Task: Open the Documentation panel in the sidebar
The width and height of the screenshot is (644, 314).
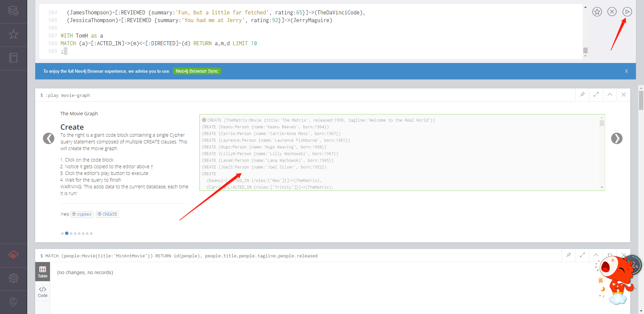Action: tap(13, 58)
